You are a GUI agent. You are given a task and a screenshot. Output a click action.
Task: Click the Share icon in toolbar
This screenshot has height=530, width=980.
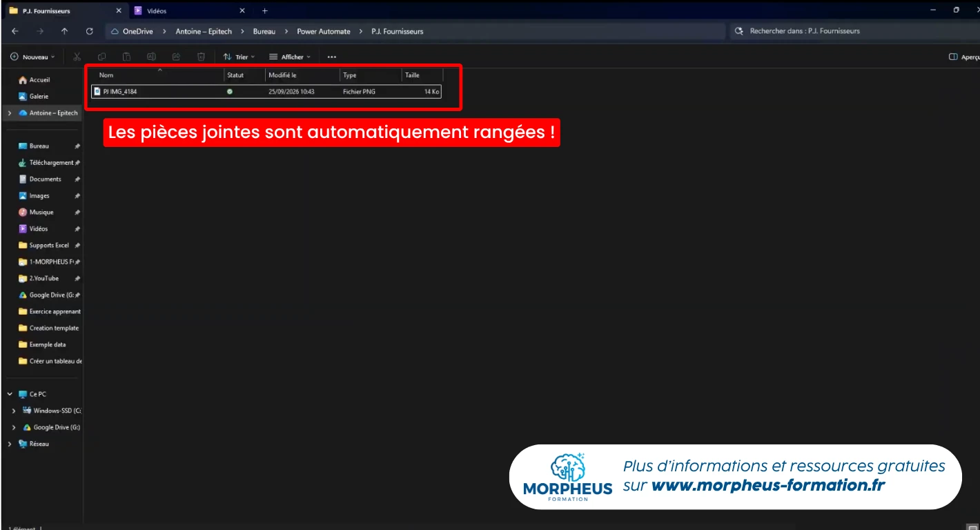176,57
